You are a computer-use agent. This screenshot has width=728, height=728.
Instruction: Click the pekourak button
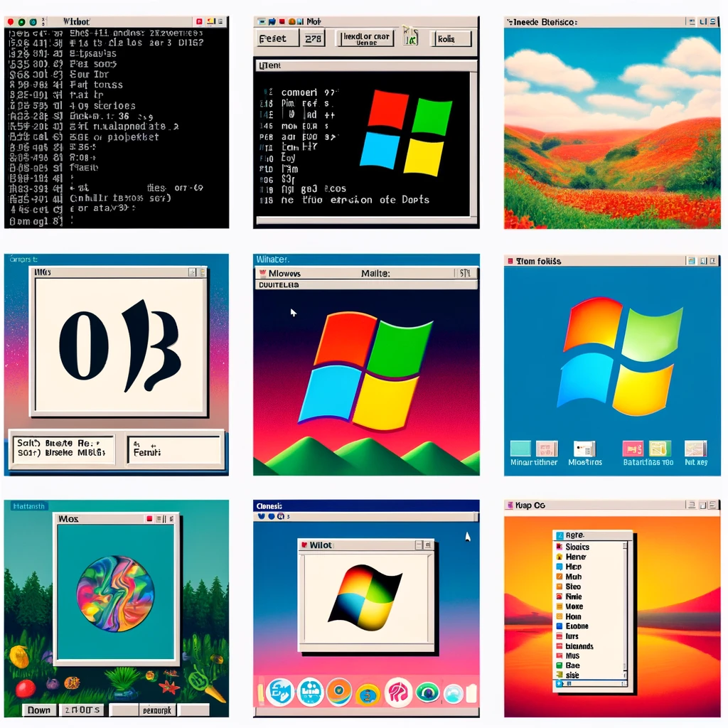point(157,710)
